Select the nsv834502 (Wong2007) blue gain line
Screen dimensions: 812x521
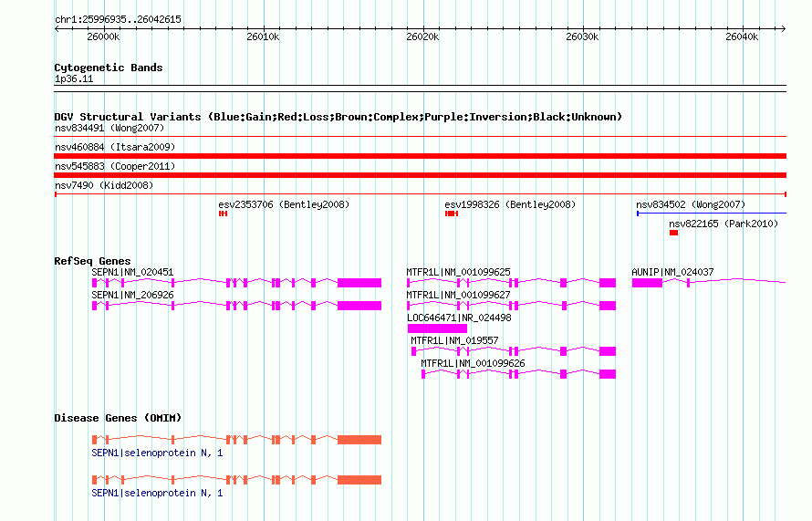(712, 214)
